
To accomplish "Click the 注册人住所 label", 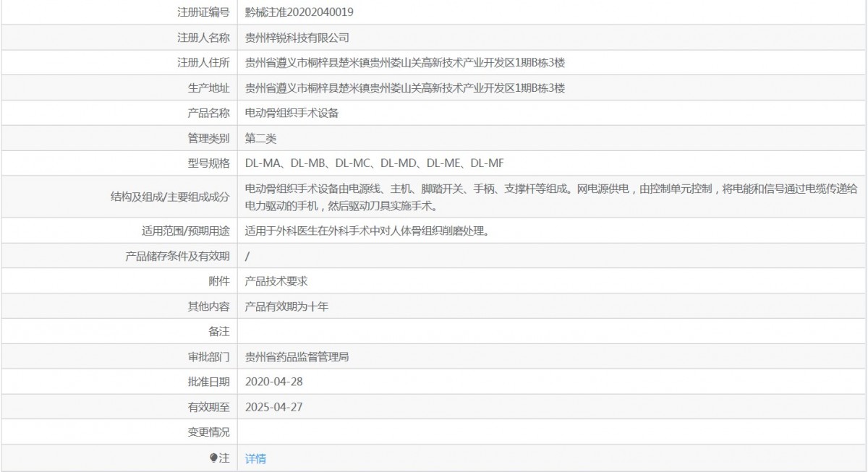I will tap(203, 63).
